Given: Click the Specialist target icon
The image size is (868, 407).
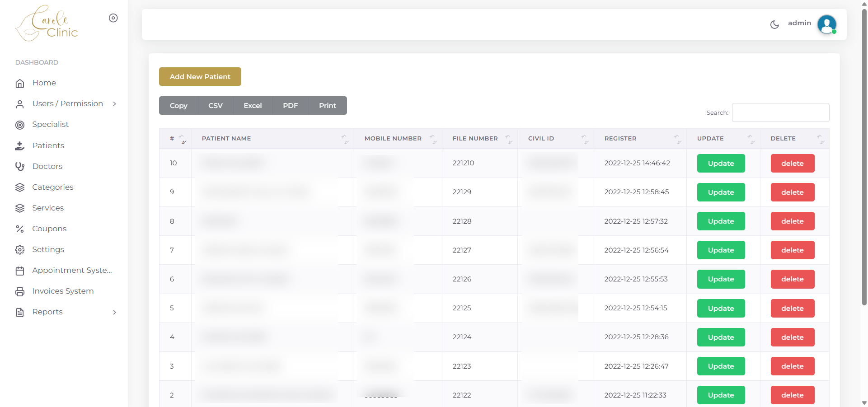Looking at the screenshot, I should [x=20, y=125].
